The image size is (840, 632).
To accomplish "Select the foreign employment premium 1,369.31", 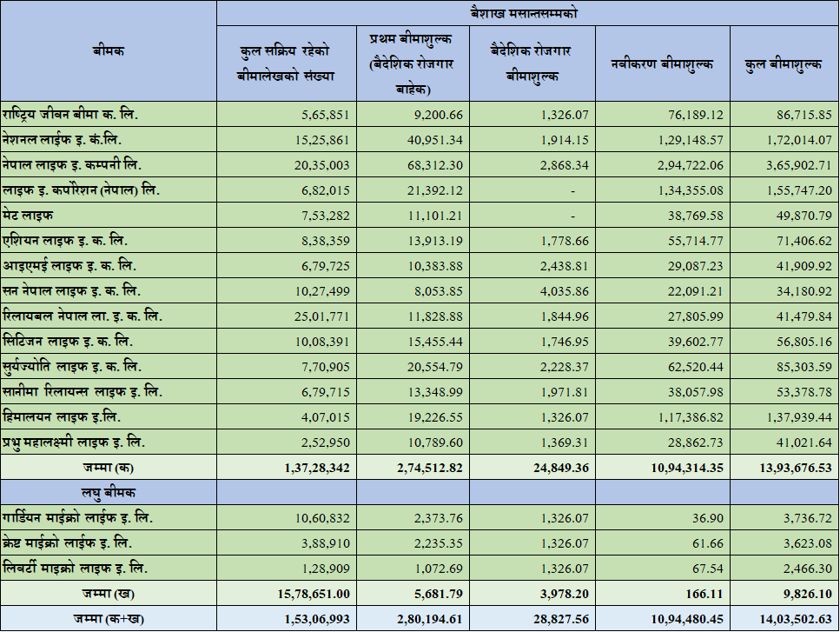I will click(564, 442).
